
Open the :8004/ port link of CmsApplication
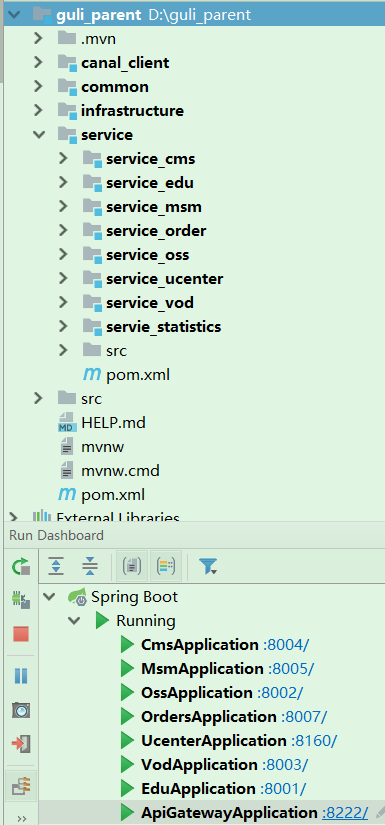point(286,645)
